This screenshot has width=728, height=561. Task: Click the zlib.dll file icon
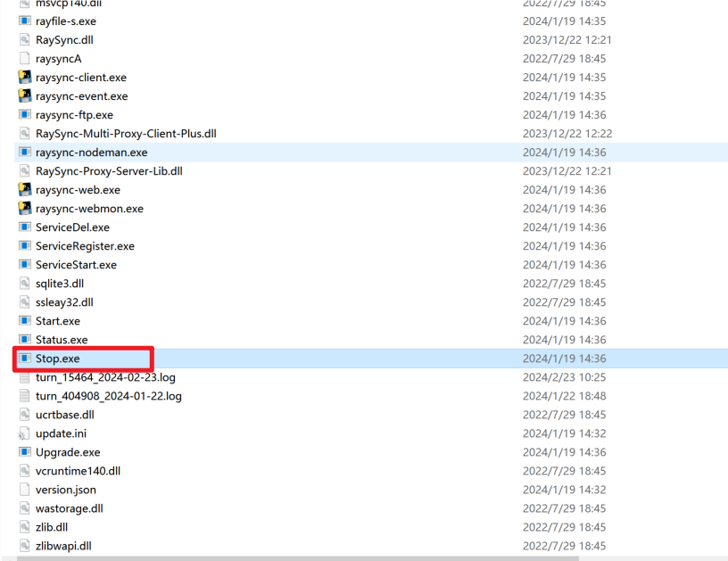coord(25,527)
